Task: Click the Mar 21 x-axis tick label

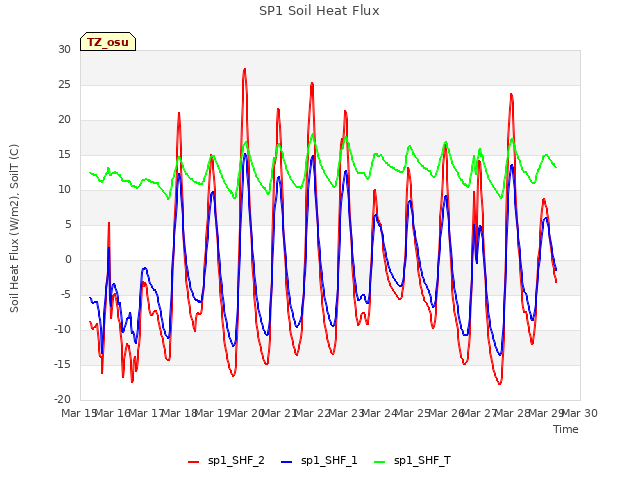Action: [279, 413]
